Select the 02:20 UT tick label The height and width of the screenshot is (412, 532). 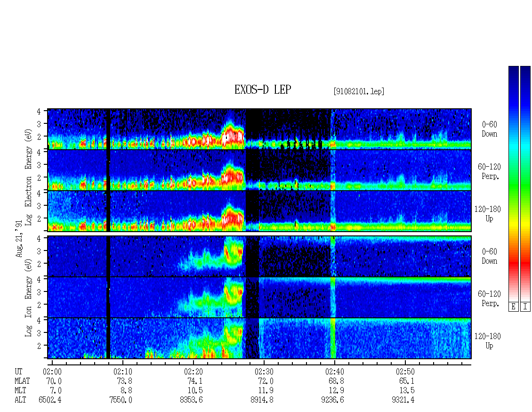click(x=193, y=372)
